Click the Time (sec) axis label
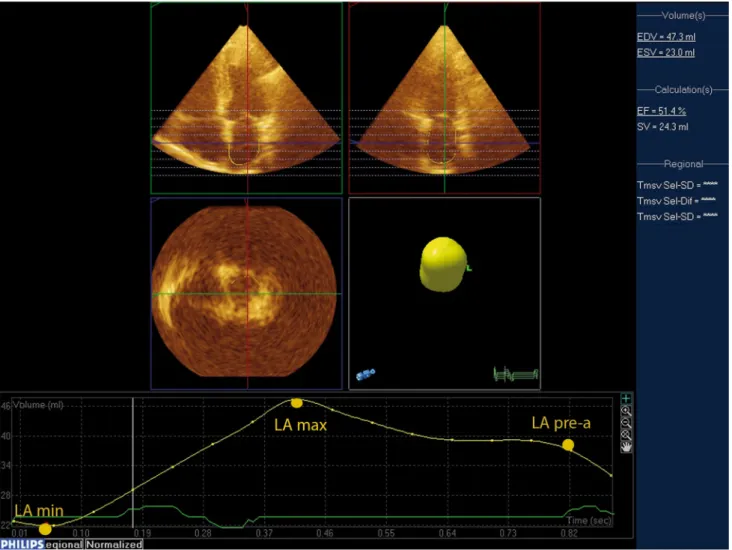 click(x=589, y=520)
